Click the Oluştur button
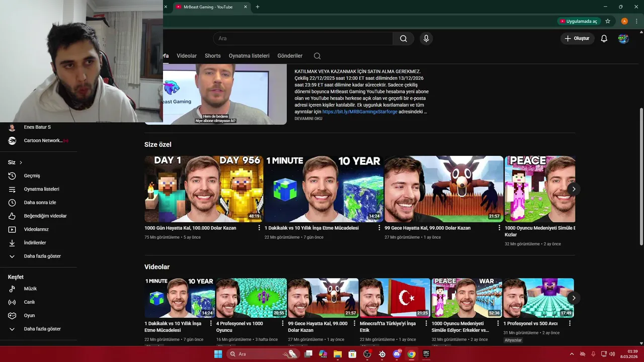This screenshot has height=362, width=644. click(577, 39)
